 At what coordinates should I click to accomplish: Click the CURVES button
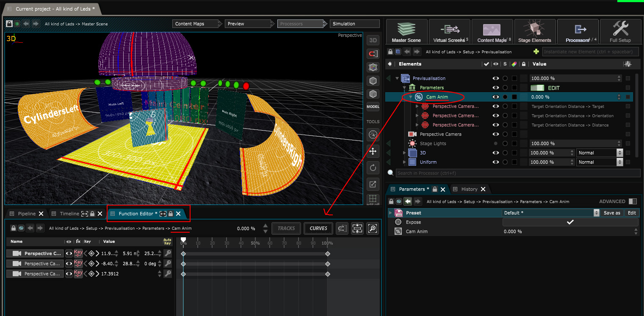click(x=318, y=228)
